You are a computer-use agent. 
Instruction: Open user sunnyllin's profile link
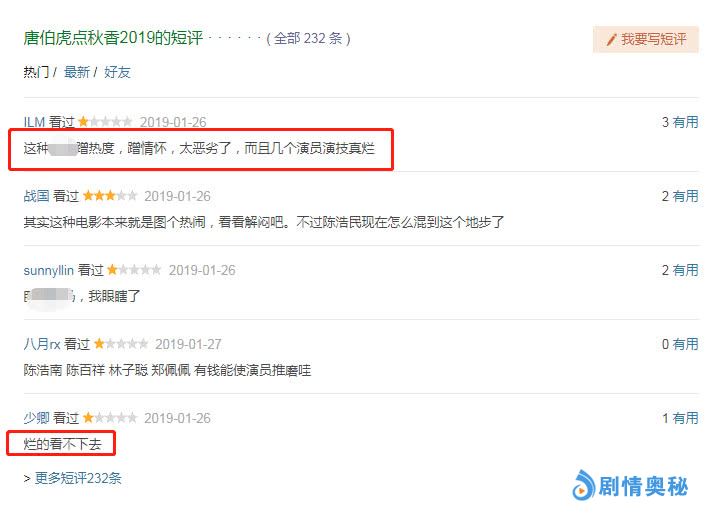pos(48,270)
